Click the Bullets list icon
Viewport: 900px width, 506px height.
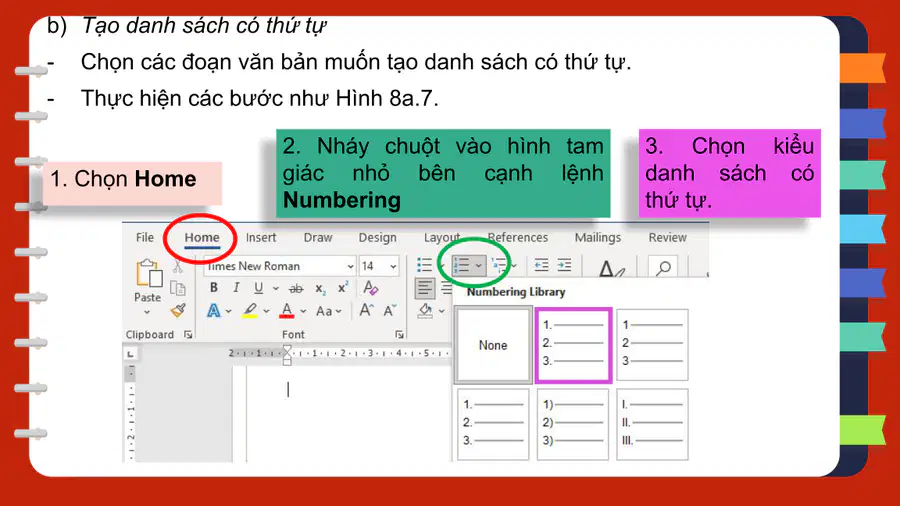425,265
